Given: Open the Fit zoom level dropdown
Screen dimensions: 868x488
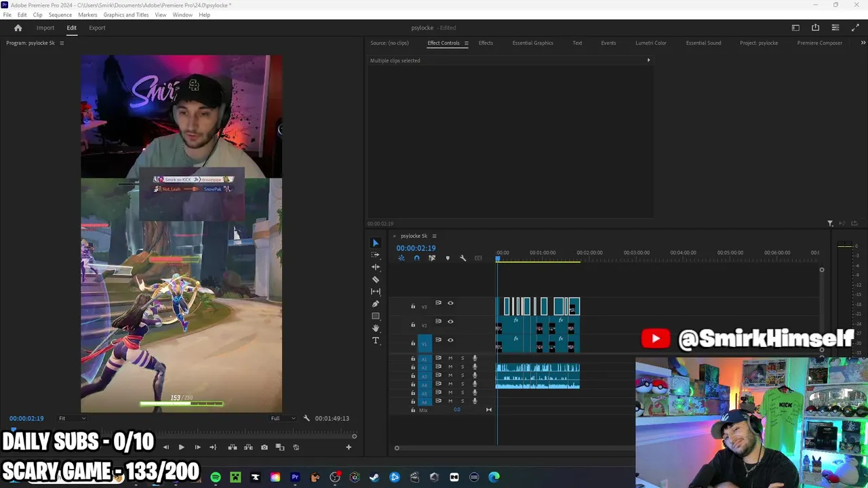Looking at the screenshot, I should click(72, 418).
